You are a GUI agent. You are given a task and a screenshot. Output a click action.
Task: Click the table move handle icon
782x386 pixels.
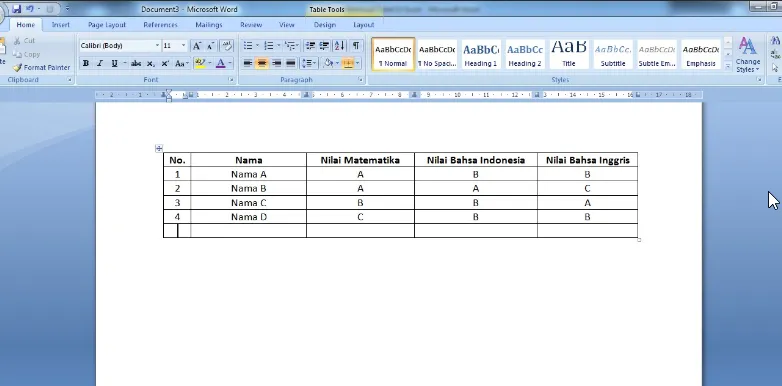(159, 148)
